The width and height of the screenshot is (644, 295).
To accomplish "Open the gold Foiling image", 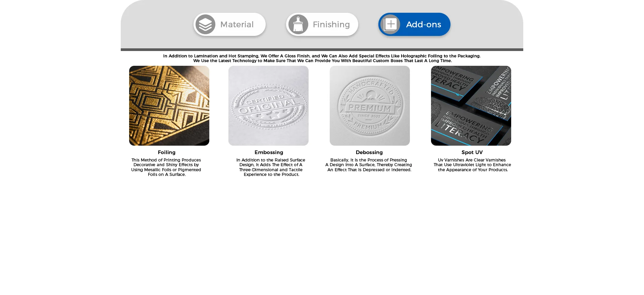I will (169, 106).
